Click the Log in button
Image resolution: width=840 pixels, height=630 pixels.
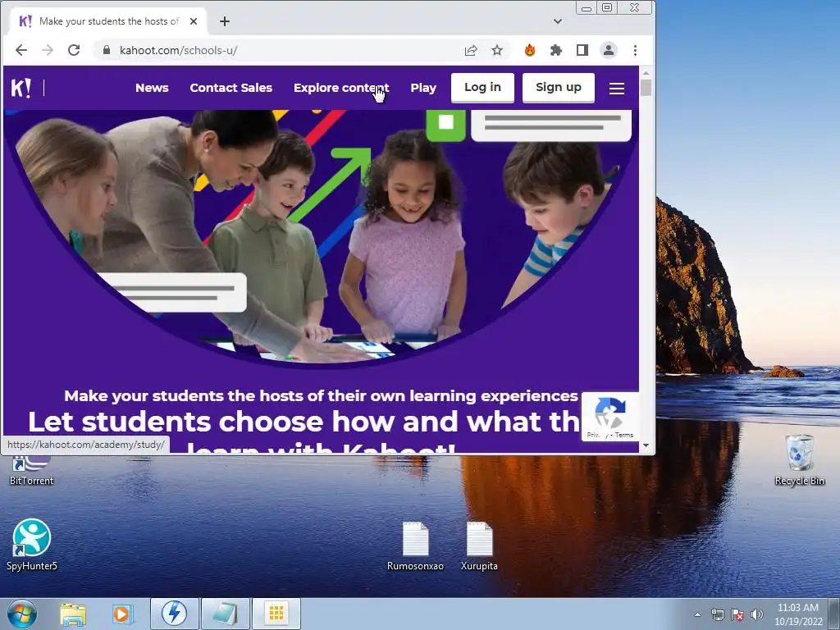[x=482, y=87]
